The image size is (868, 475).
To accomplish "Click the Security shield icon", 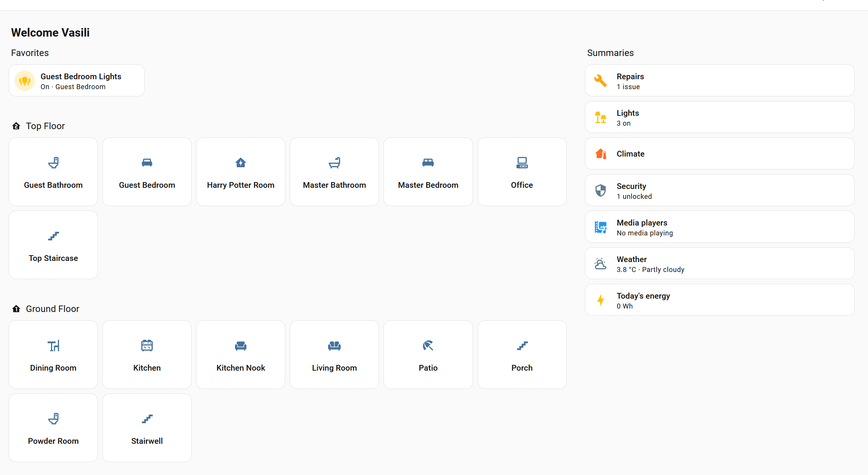I will (x=601, y=190).
